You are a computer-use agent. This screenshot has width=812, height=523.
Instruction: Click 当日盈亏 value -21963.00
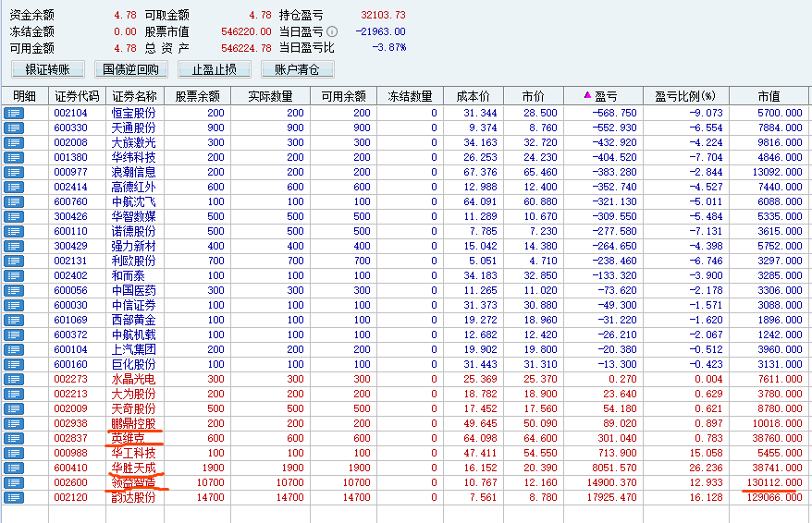pyautogui.click(x=381, y=31)
